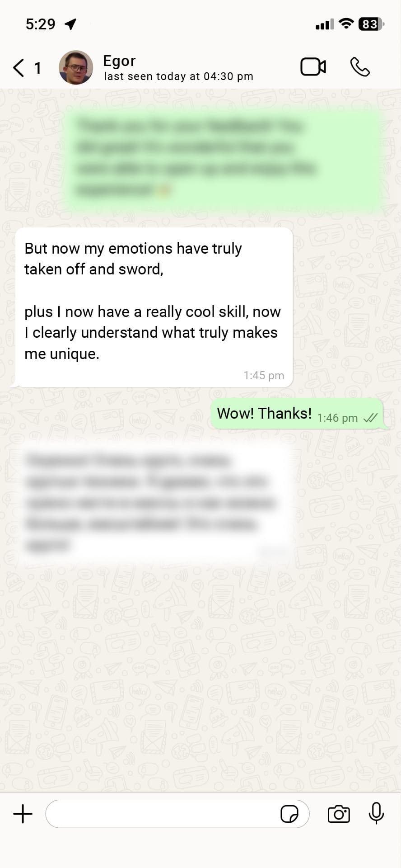Image resolution: width=401 pixels, height=868 pixels.
Task: Open the sticker picker in message field
Action: pos(289,814)
